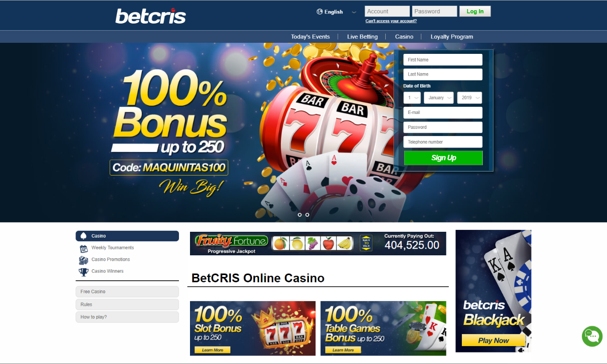Focus the E-mail input field
The width and height of the screenshot is (607, 364).
pyautogui.click(x=443, y=113)
